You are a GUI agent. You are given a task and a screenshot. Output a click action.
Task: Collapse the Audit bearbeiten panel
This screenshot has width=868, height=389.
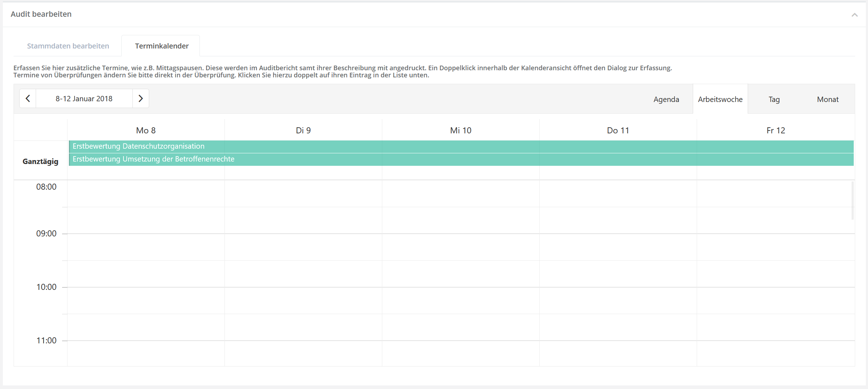pyautogui.click(x=854, y=15)
